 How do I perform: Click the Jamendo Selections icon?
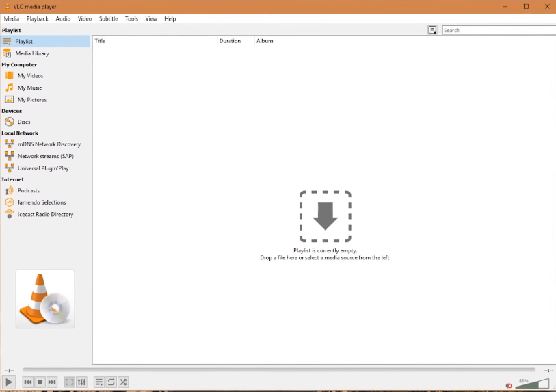point(10,202)
